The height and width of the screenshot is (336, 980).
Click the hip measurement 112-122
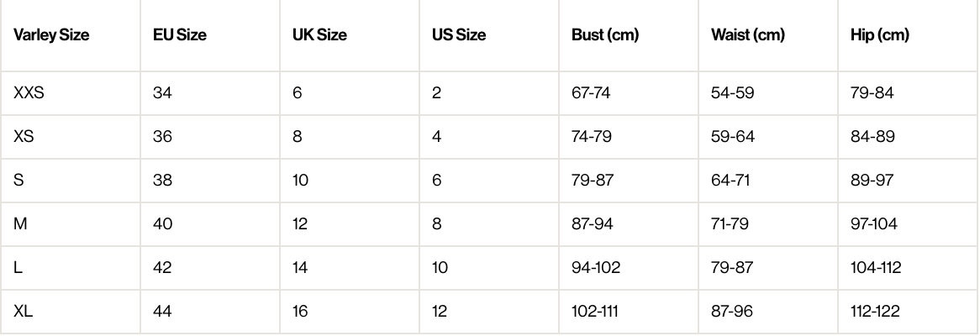875,312
